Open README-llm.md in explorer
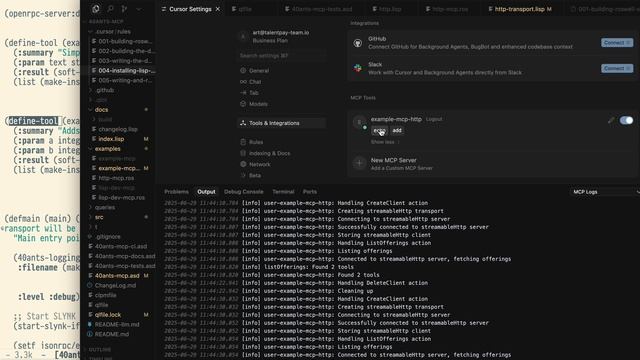This screenshot has width=640, height=360. [x=118, y=324]
